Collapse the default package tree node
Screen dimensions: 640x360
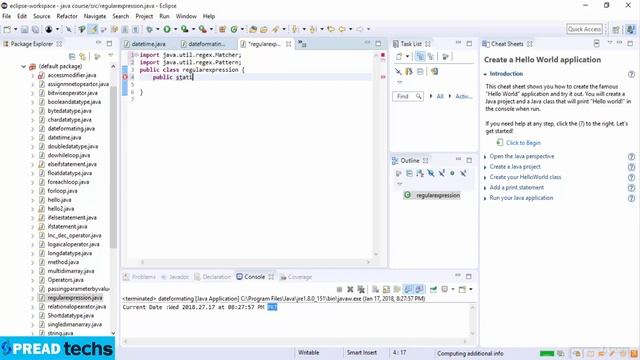[24, 67]
